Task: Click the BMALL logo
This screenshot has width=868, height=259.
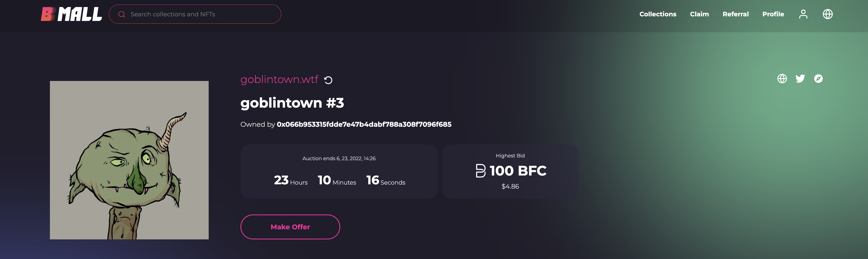Action: (x=71, y=14)
